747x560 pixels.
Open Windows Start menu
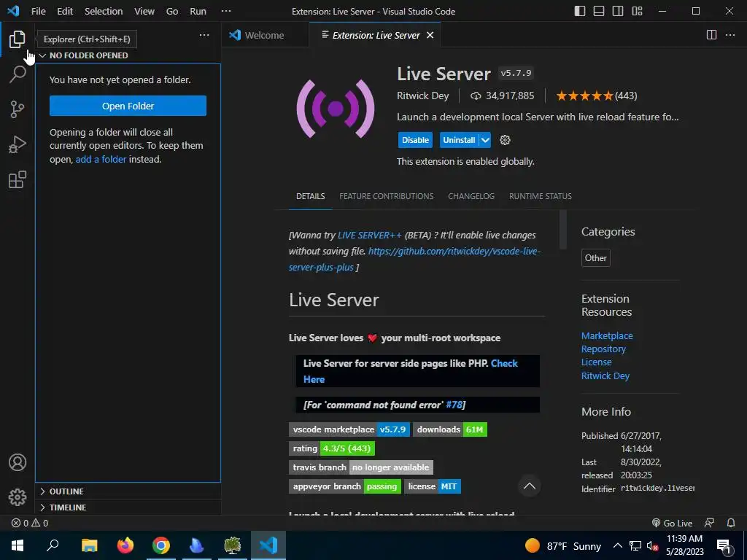pos(18,545)
